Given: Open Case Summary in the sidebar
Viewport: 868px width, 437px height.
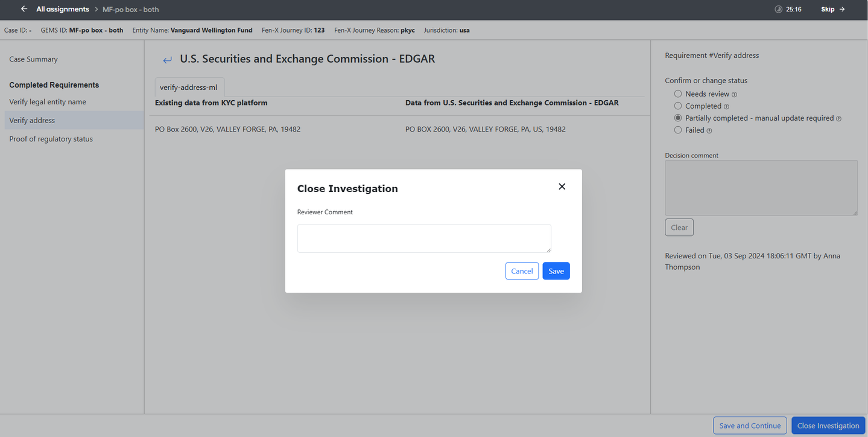Looking at the screenshot, I should [34, 59].
